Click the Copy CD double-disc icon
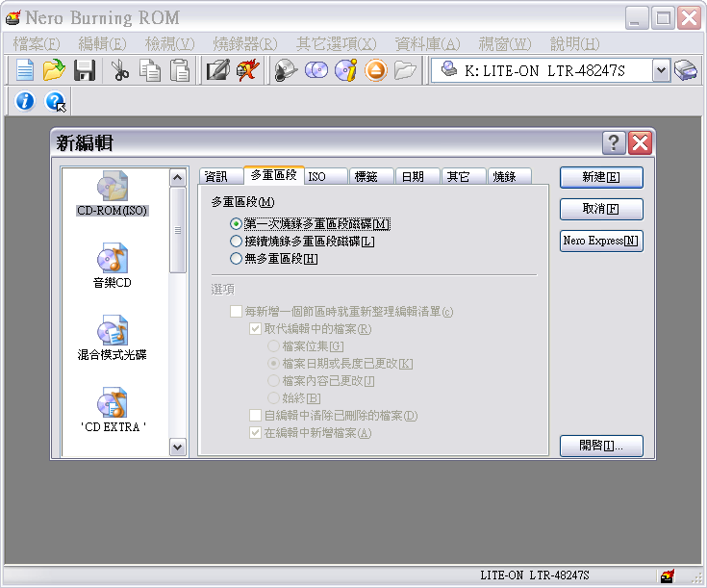The width and height of the screenshot is (707, 588). [x=316, y=70]
